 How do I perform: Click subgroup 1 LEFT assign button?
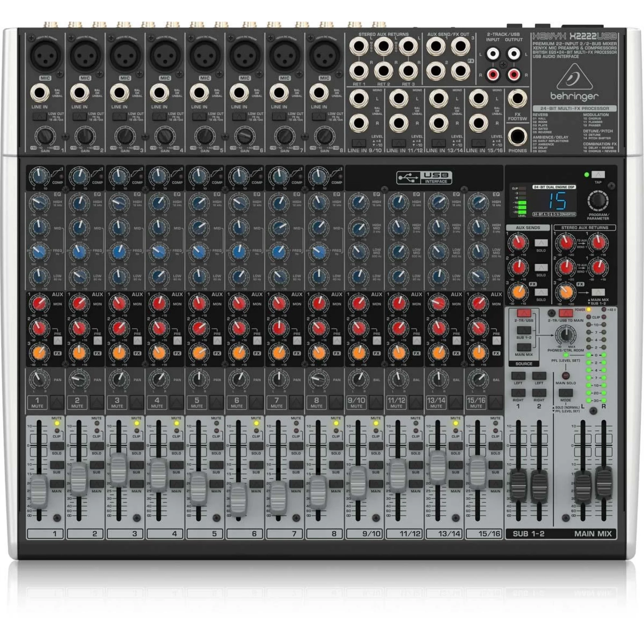(x=518, y=376)
